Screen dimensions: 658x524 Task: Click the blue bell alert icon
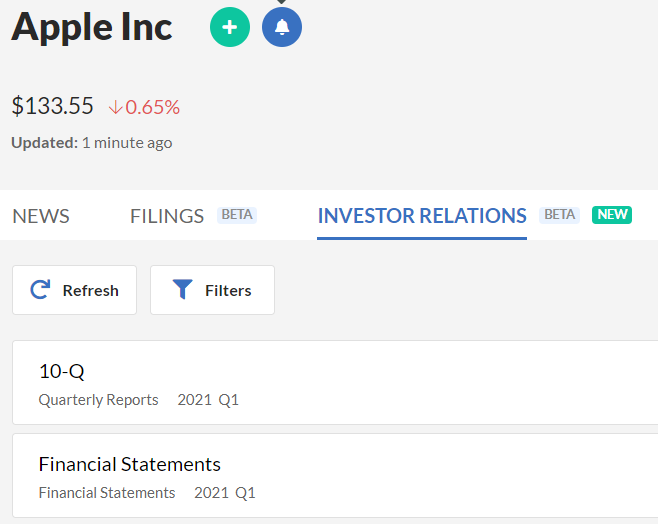tap(282, 27)
